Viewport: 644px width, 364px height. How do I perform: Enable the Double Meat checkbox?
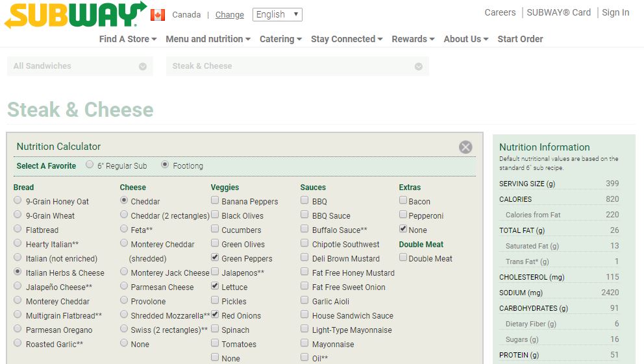pos(403,258)
